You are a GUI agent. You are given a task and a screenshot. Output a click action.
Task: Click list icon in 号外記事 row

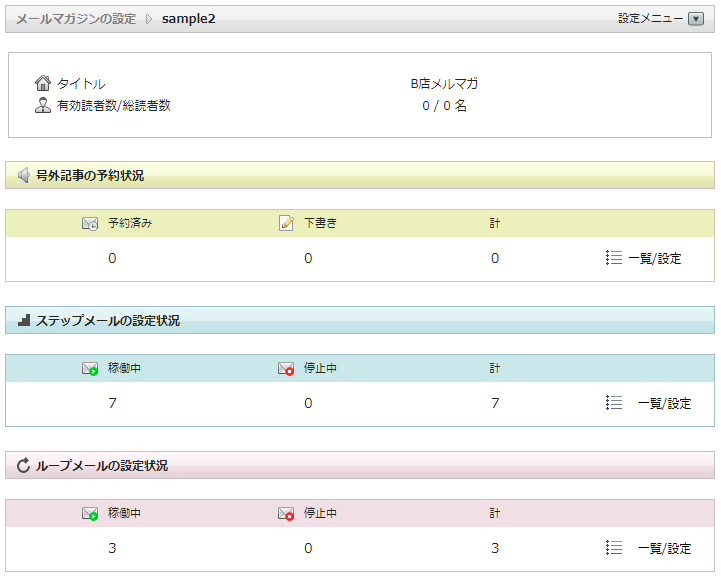click(x=614, y=258)
